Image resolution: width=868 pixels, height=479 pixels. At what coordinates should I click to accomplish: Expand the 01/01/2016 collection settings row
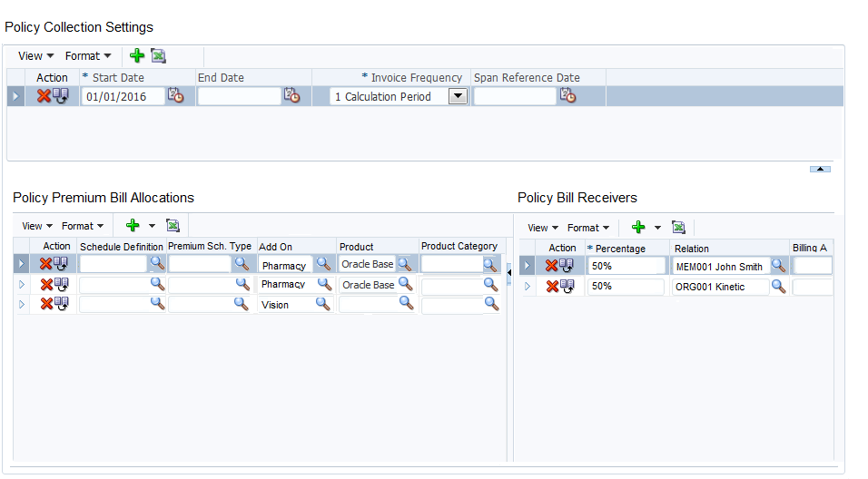15,96
